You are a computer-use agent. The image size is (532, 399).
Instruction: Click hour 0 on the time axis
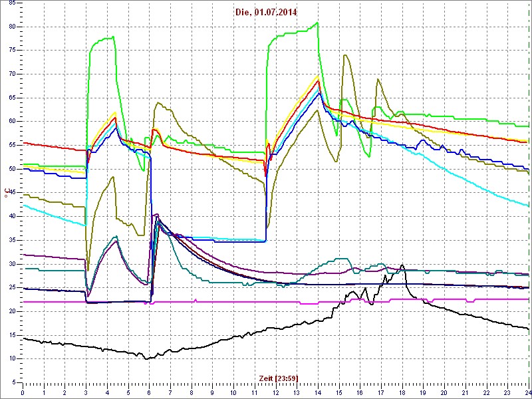click(x=23, y=393)
